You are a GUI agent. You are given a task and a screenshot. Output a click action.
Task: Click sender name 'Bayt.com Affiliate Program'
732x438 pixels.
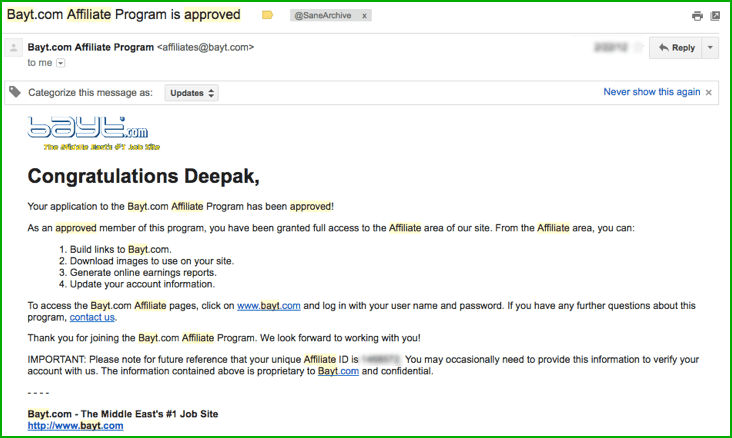point(91,47)
